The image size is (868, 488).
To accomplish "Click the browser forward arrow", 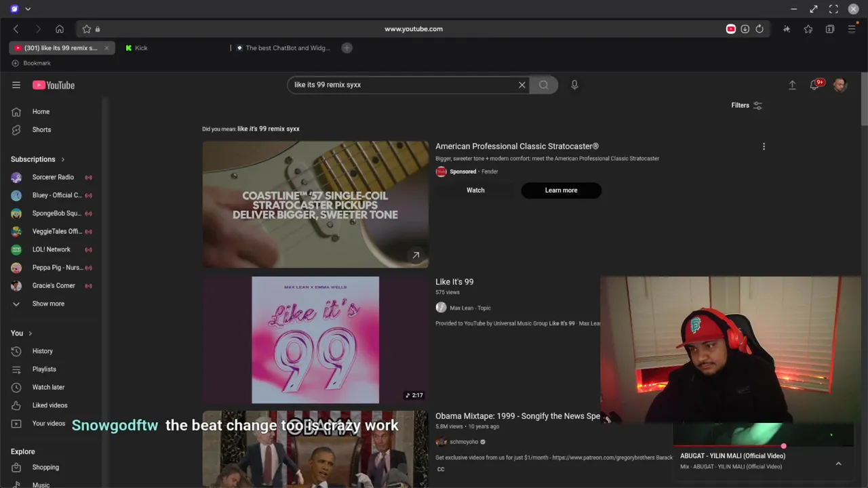I will 38,29.
